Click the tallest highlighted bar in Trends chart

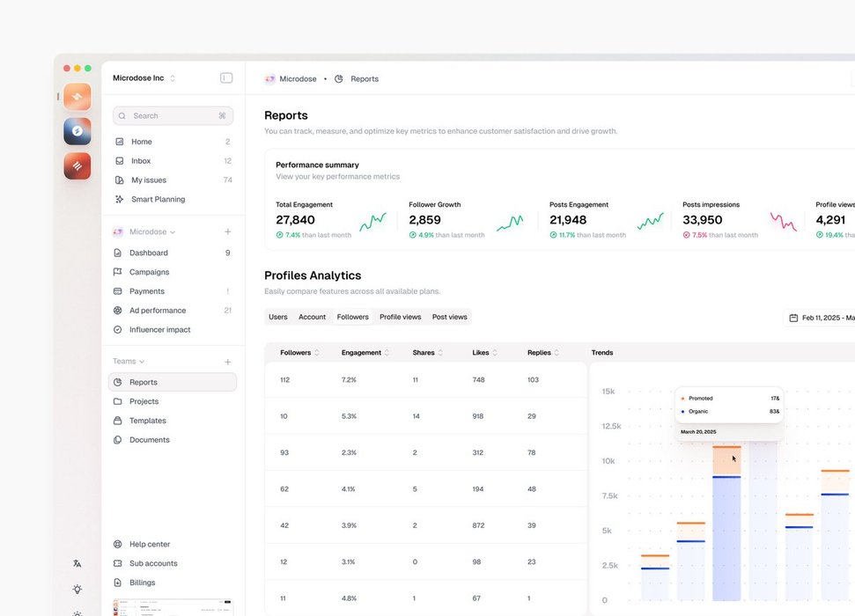pos(727,528)
